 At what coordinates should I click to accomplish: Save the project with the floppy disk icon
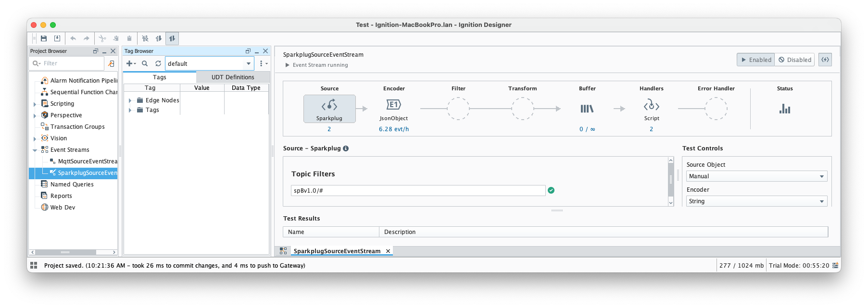[44, 38]
